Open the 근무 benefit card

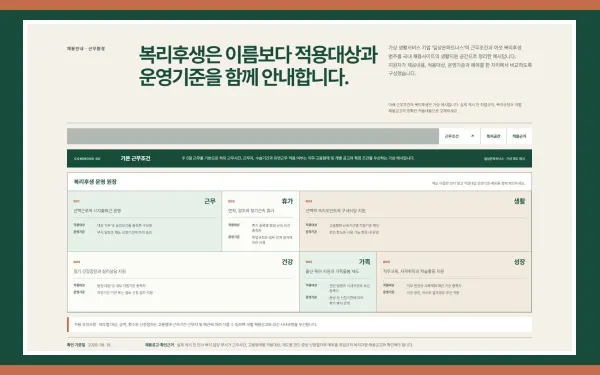(145, 221)
